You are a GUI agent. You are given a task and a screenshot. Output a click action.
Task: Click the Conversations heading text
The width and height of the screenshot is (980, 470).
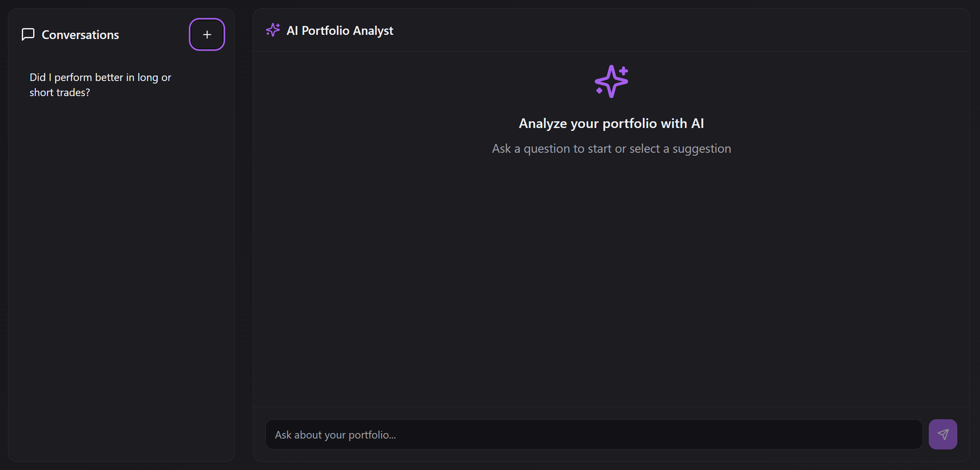pos(80,35)
